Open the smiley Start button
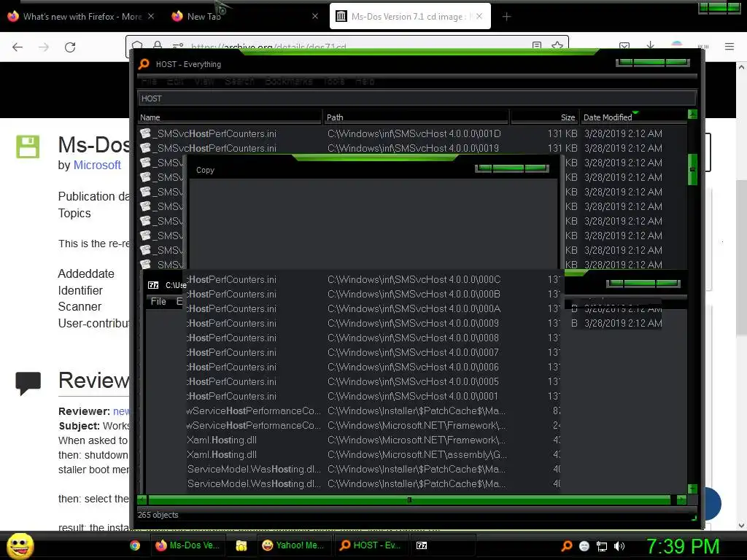This screenshot has width=747, height=560. click(x=20, y=545)
